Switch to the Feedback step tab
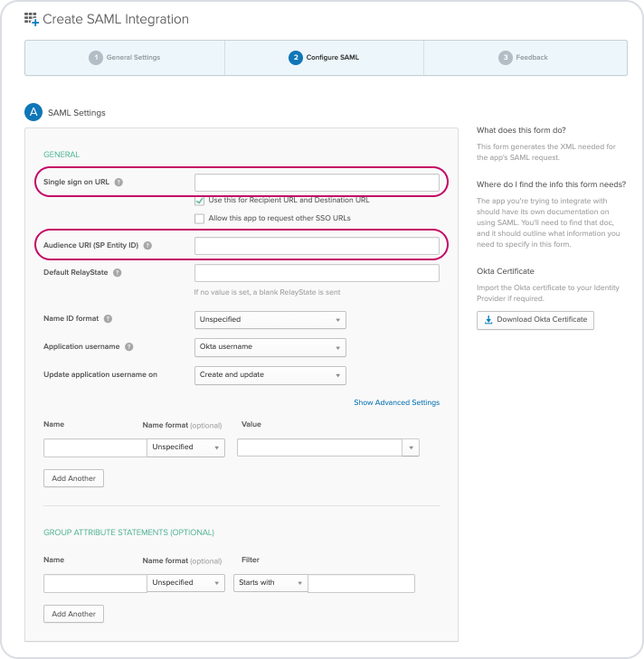The width and height of the screenshot is (644, 659). click(524, 58)
